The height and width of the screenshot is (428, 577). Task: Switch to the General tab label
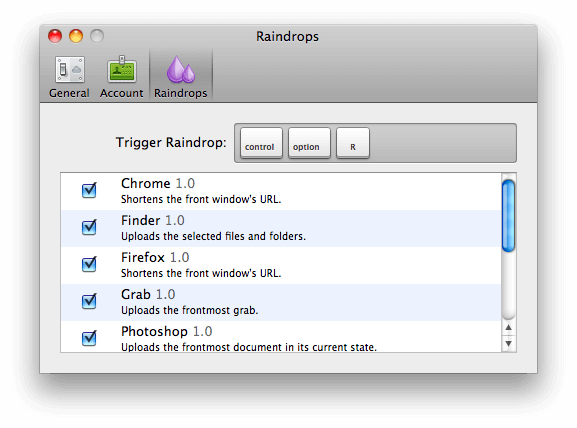(69, 93)
